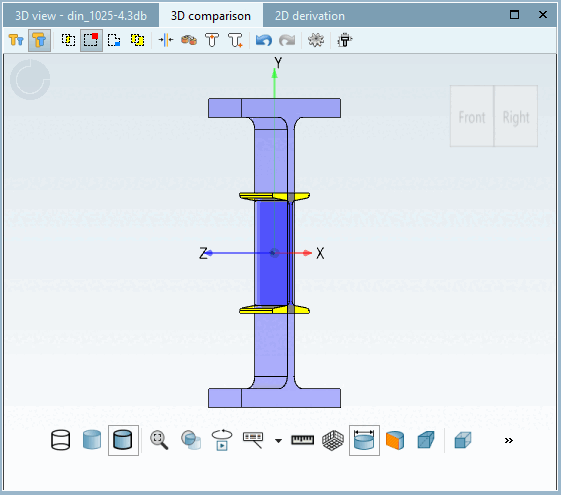The image size is (561, 495).
Task: Click the Z axis arrow label
Action: 203,253
